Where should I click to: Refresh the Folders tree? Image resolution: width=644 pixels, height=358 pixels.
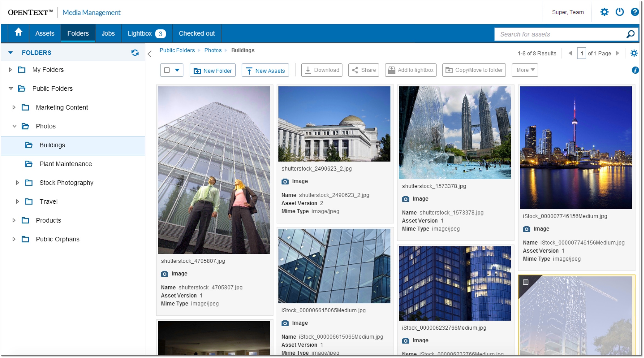tap(135, 53)
